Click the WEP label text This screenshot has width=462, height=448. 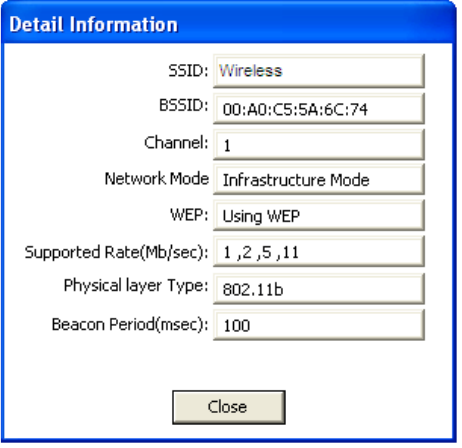pyautogui.click(x=189, y=215)
